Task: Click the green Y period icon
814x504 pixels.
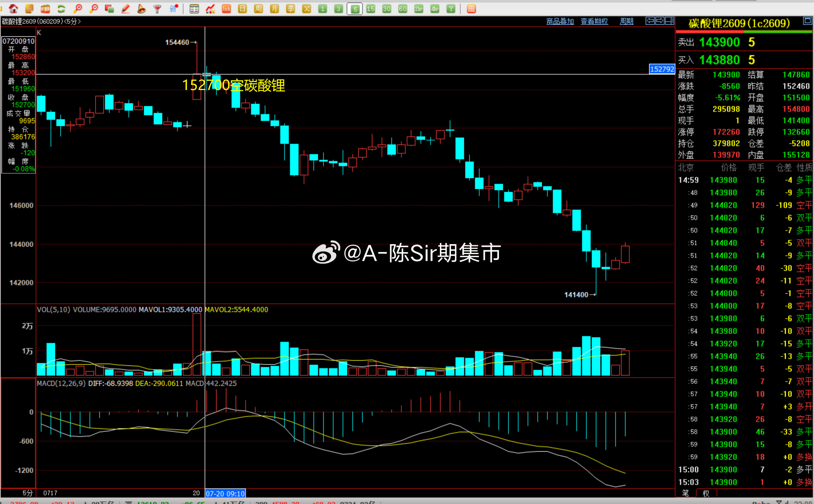Action: pos(451,8)
